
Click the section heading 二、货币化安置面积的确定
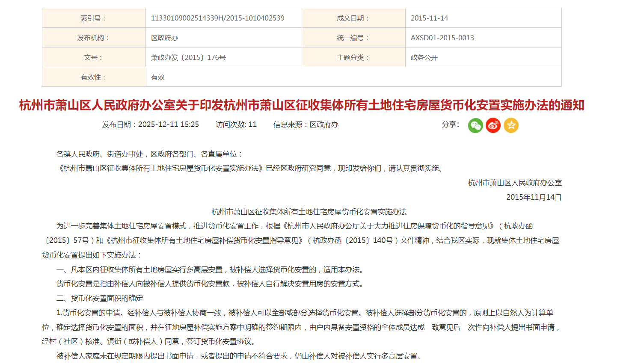100,298
